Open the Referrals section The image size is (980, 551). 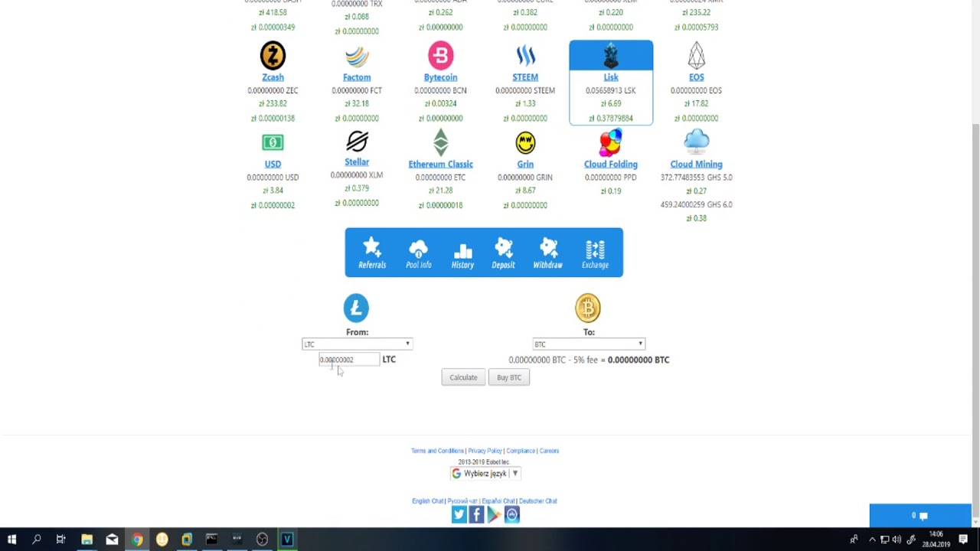tap(372, 253)
